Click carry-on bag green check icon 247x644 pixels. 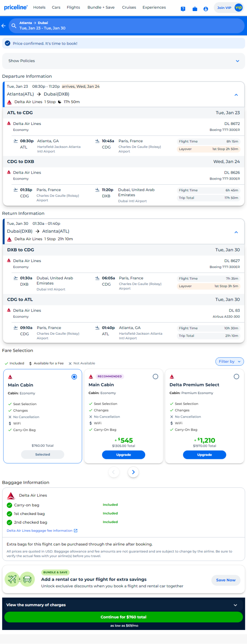click(10, 505)
